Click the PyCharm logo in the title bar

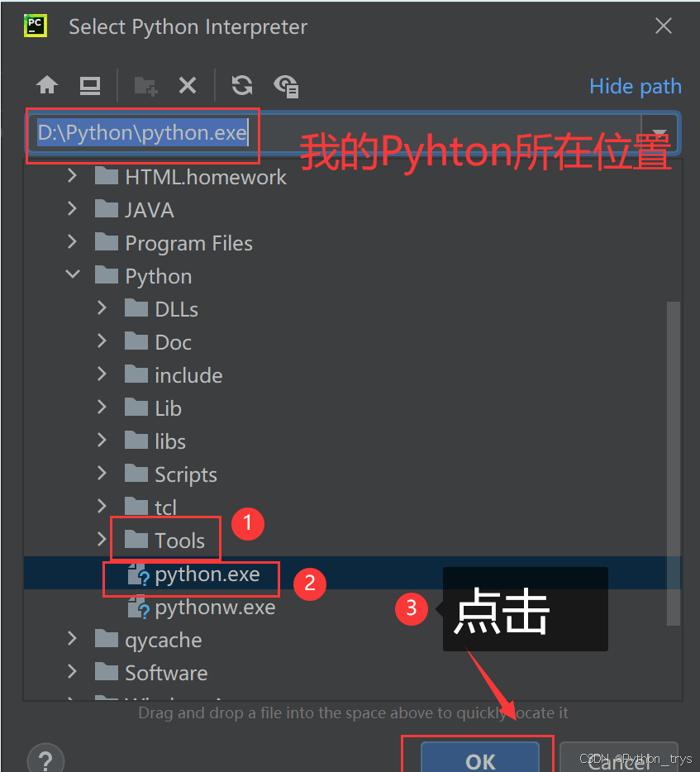36,26
